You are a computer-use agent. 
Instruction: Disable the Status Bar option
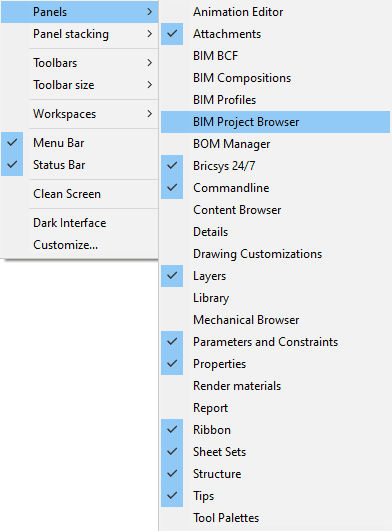(x=12, y=165)
